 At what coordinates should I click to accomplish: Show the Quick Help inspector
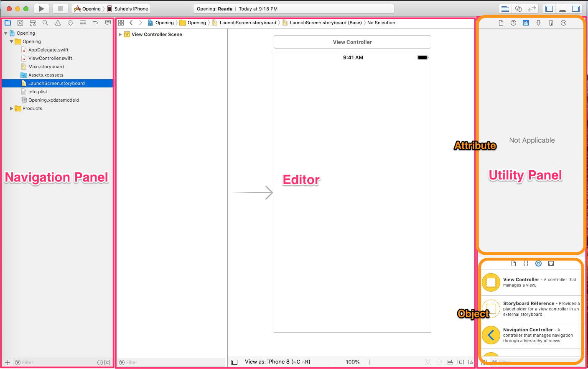514,23
